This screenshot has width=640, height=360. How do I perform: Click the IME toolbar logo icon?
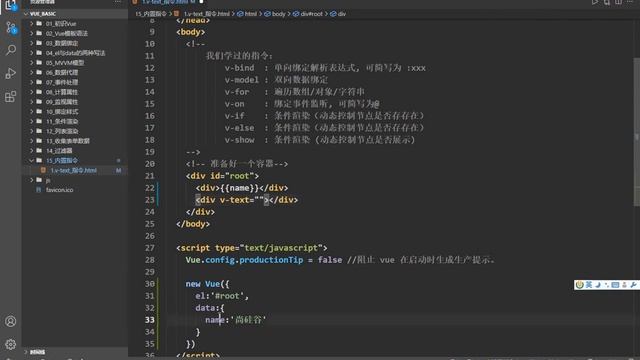[580, 285]
